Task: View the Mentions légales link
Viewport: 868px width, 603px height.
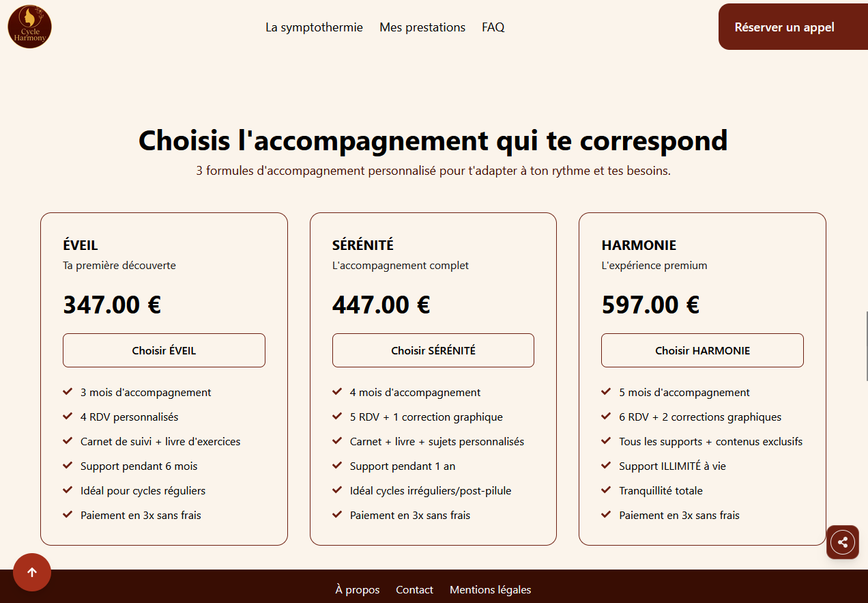Action: coord(490,589)
